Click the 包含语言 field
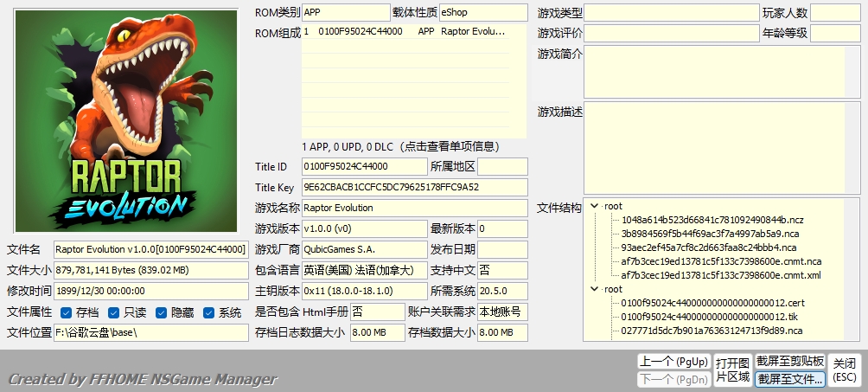868x392 pixels. [365, 270]
